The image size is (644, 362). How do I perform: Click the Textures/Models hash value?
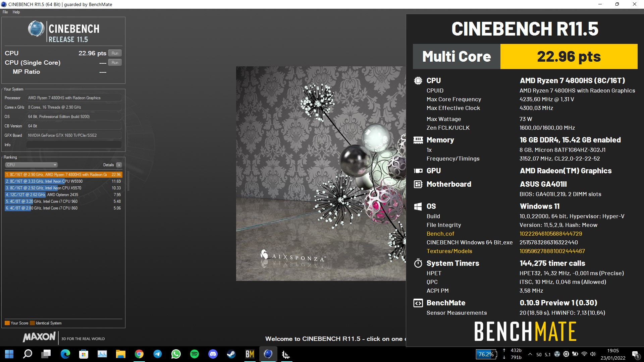coord(552,251)
